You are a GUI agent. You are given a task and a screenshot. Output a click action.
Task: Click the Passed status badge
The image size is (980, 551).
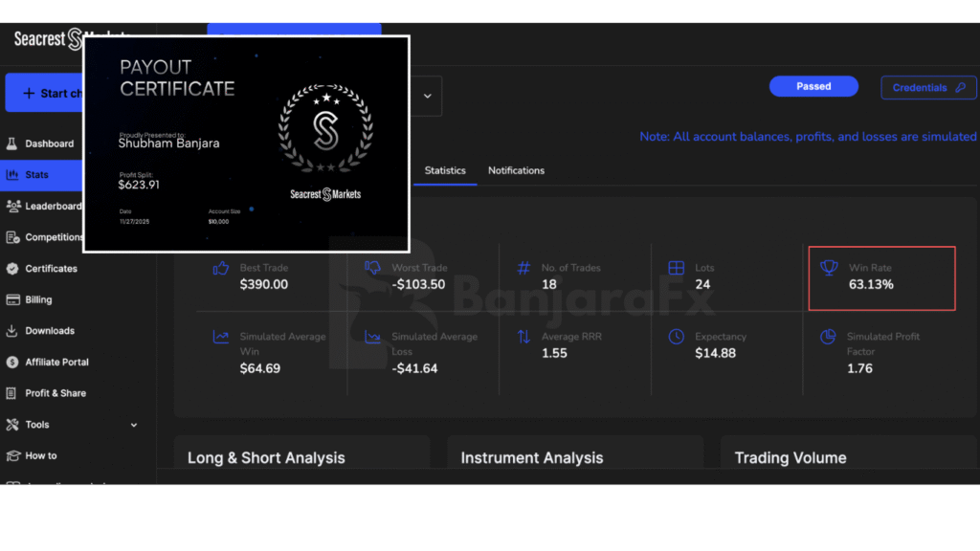click(x=813, y=86)
